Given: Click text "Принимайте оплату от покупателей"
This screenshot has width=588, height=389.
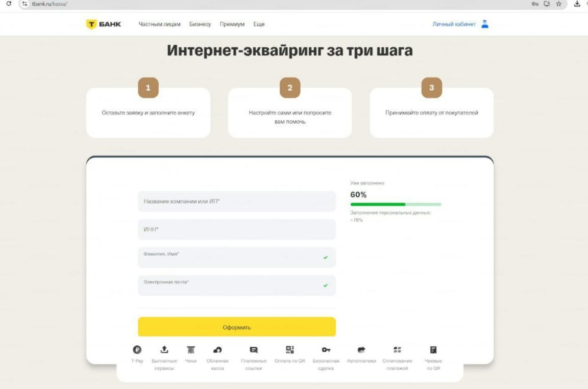Looking at the screenshot, I should [432, 113].
